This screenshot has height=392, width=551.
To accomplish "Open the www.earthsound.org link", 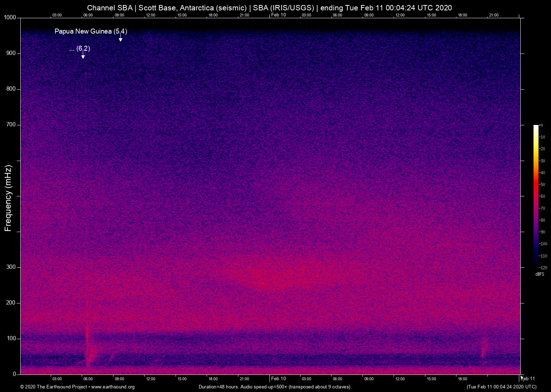I will pos(113,387).
